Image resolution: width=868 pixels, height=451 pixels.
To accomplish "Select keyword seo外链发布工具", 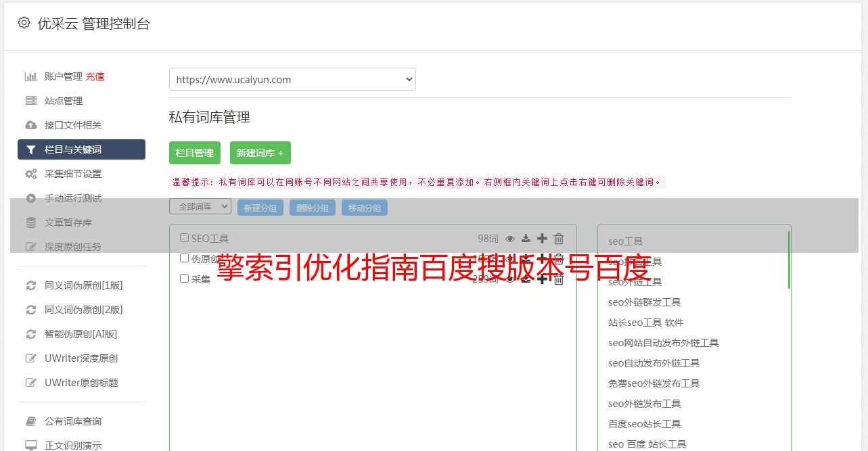I will [x=644, y=404].
